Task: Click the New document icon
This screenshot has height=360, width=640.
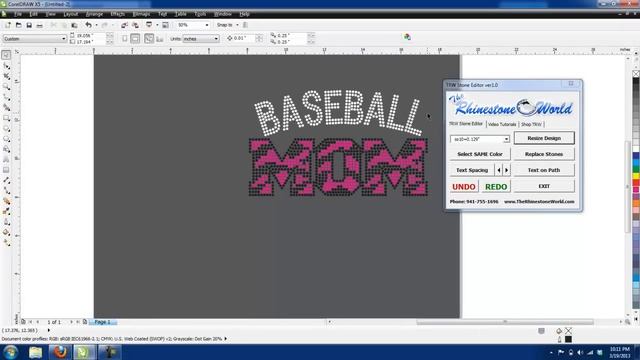Action: [x=8, y=25]
